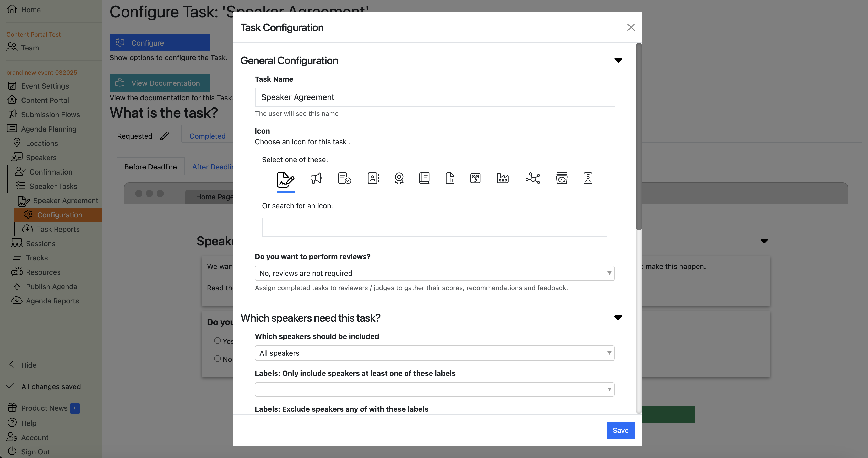Pick the document with checkmark icon
The width and height of the screenshot is (868, 458).
pyautogui.click(x=344, y=178)
